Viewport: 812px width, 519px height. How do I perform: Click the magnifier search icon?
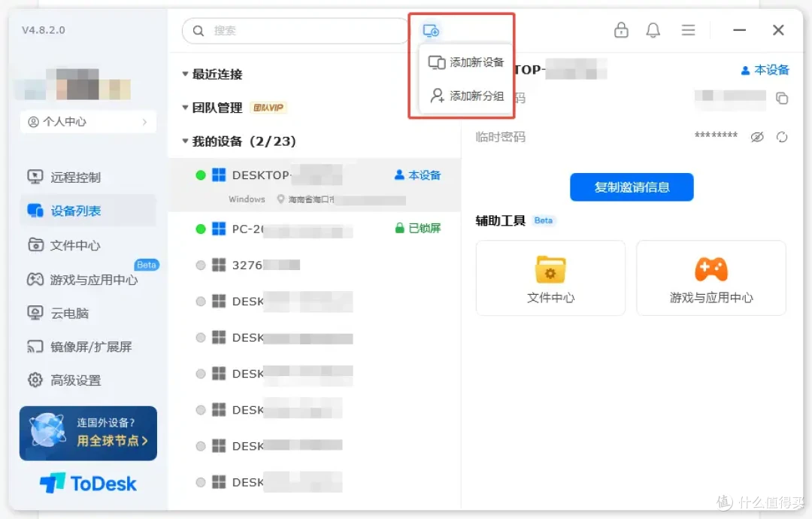click(x=198, y=31)
